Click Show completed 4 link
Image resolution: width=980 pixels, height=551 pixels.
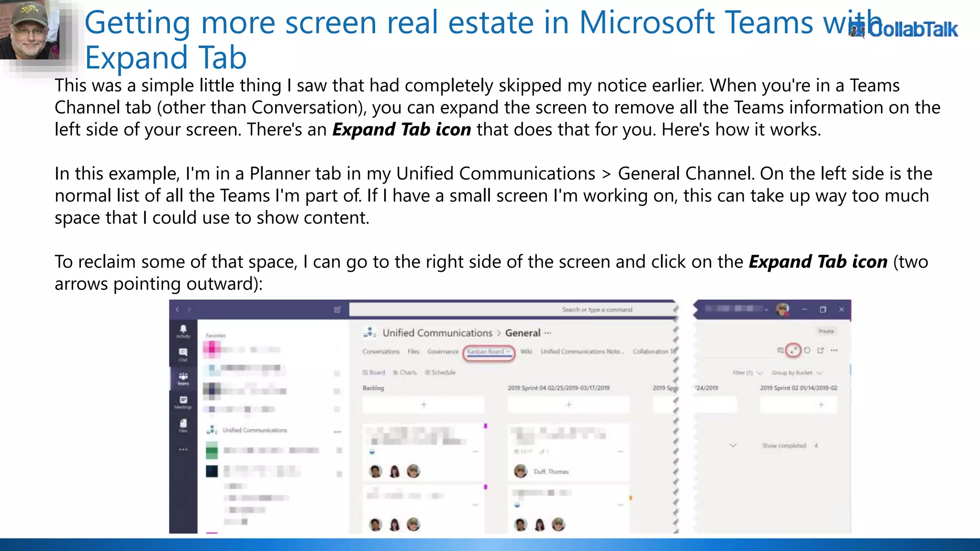click(790, 445)
